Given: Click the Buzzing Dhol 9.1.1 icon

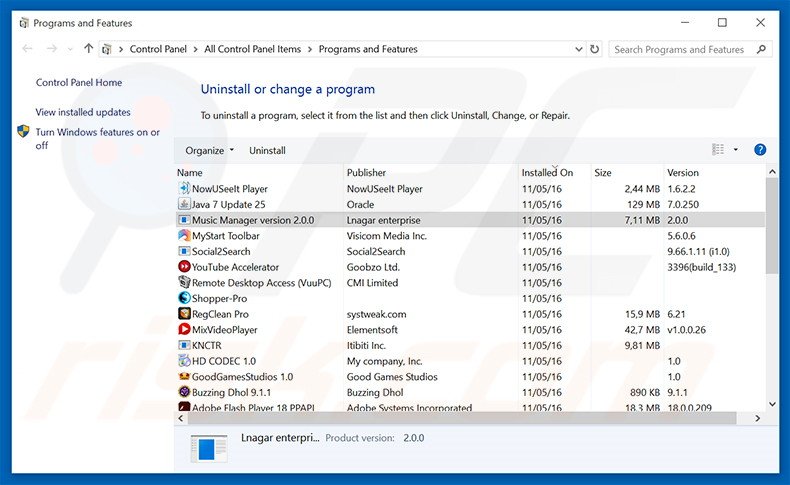Looking at the screenshot, I should [184, 392].
